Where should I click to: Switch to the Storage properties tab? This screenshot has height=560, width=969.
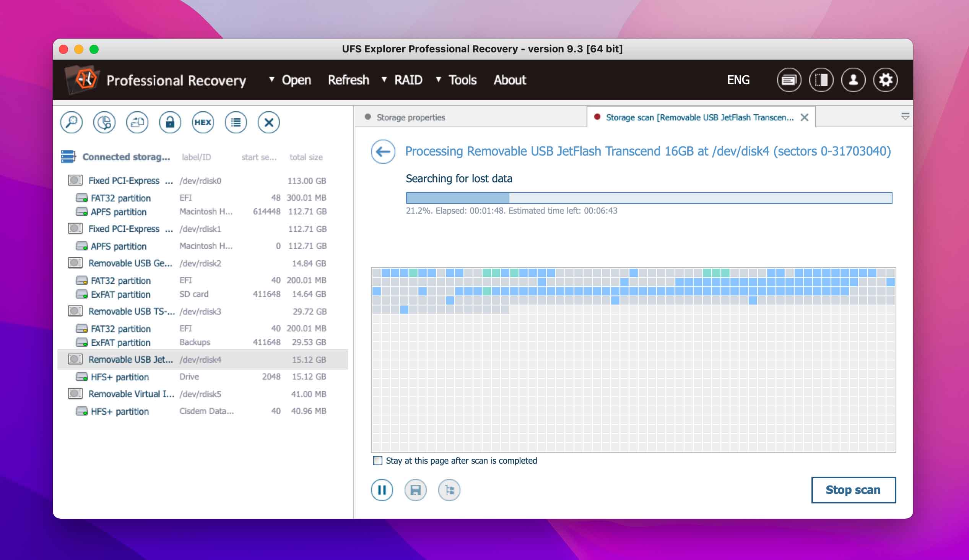point(470,117)
